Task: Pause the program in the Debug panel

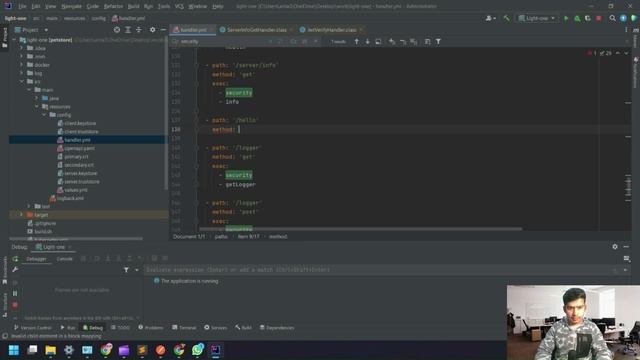Action: tap(15, 293)
